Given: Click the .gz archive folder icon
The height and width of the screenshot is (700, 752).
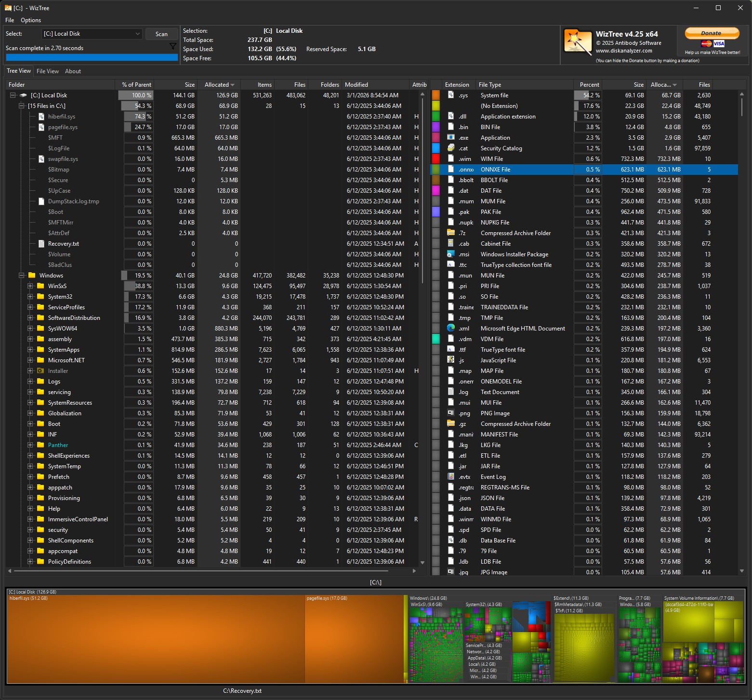Looking at the screenshot, I should tap(451, 423).
